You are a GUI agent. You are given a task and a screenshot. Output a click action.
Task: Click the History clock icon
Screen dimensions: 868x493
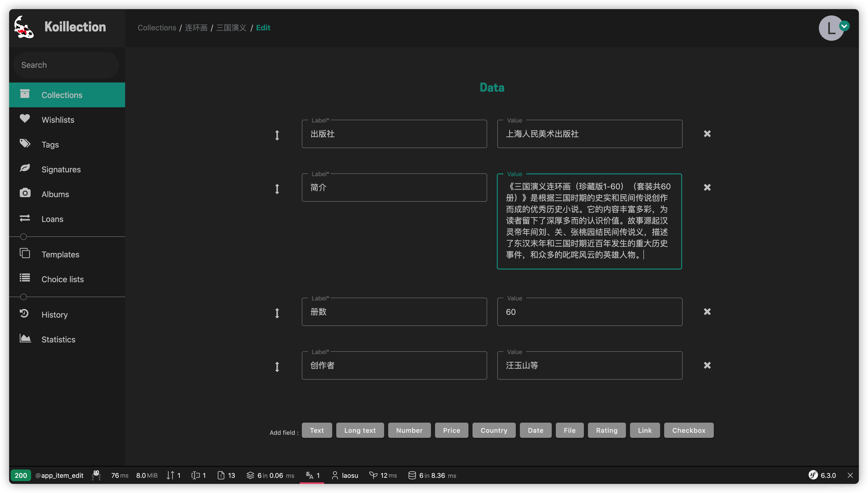[x=24, y=314]
